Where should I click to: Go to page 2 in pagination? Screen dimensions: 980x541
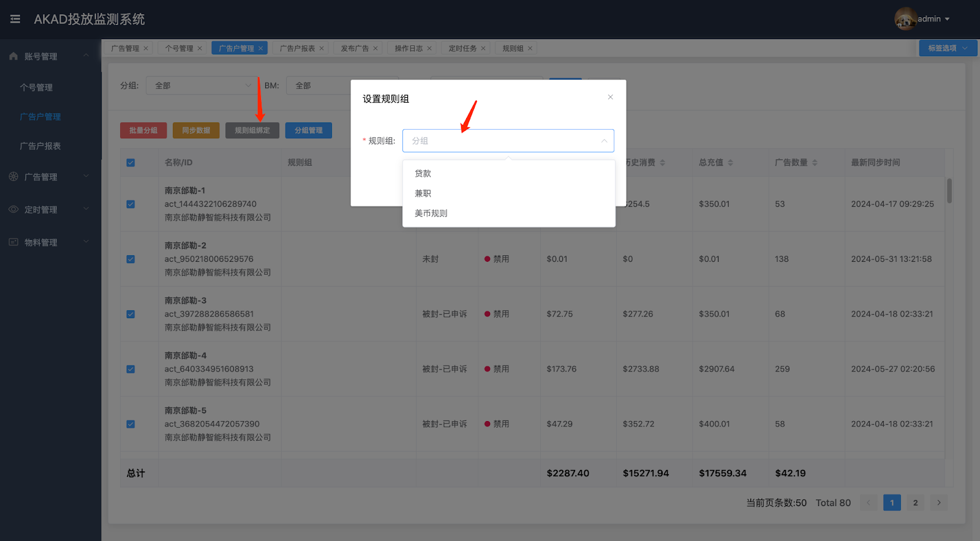915,502
